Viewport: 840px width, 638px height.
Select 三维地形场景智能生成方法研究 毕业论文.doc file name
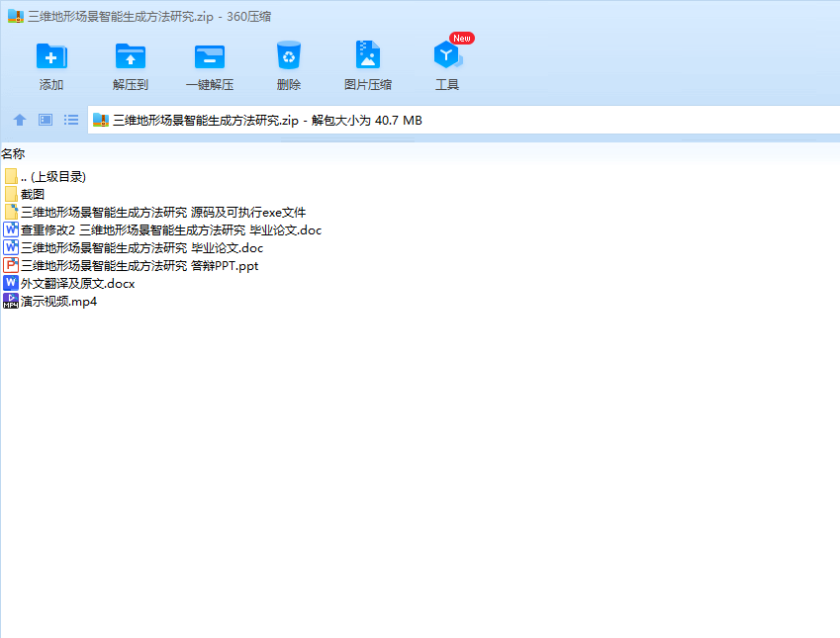pos(141,248)
